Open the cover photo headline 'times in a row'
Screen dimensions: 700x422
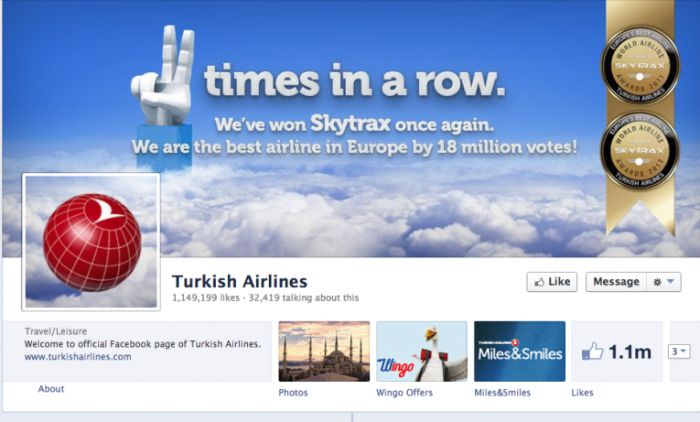tap(354, 81)
